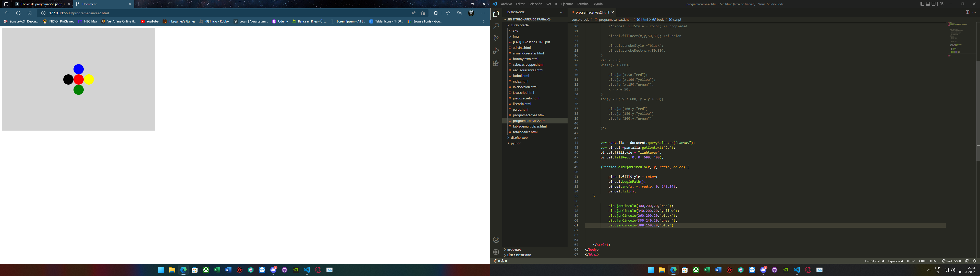Click Customize Layout button in VS Code title bar
The height and width of the screenshot is (276, 980).
(941, 4)
